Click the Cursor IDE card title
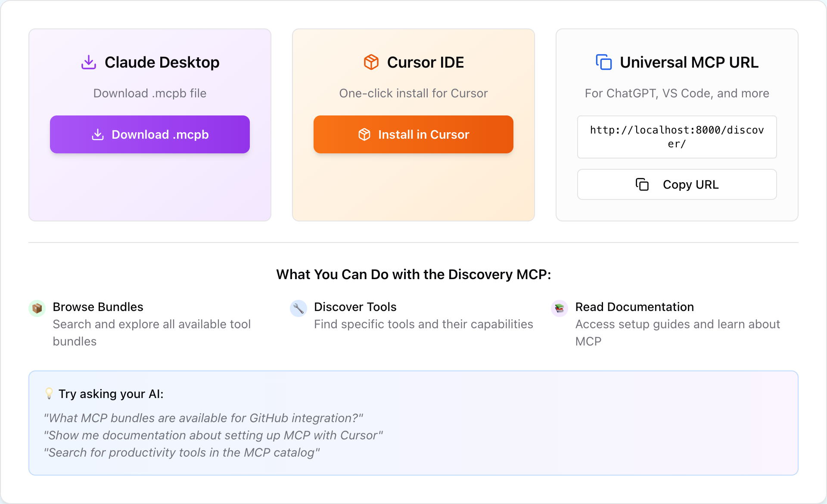 coord(426,62)
